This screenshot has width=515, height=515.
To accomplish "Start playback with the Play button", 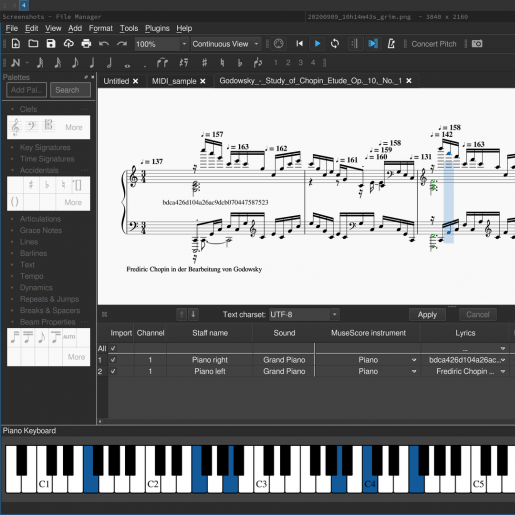I will [x=317, y=44].
